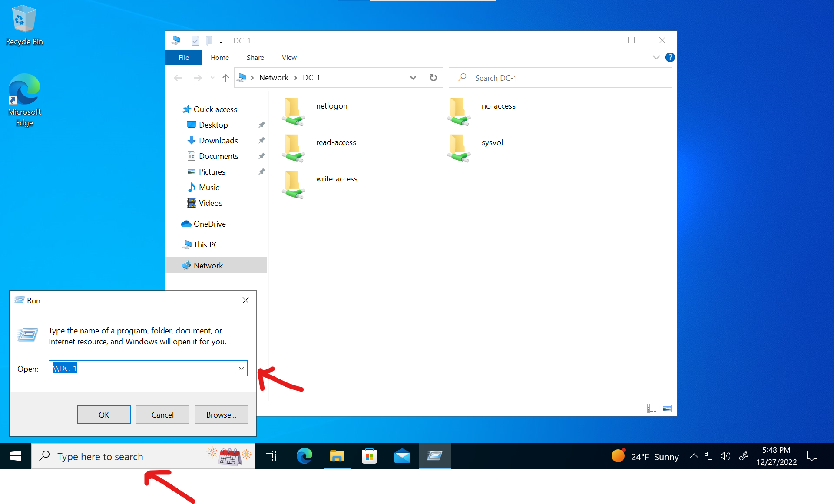
Task: Click the Refresh button beside address bar
Action: (x=433, y=78)
